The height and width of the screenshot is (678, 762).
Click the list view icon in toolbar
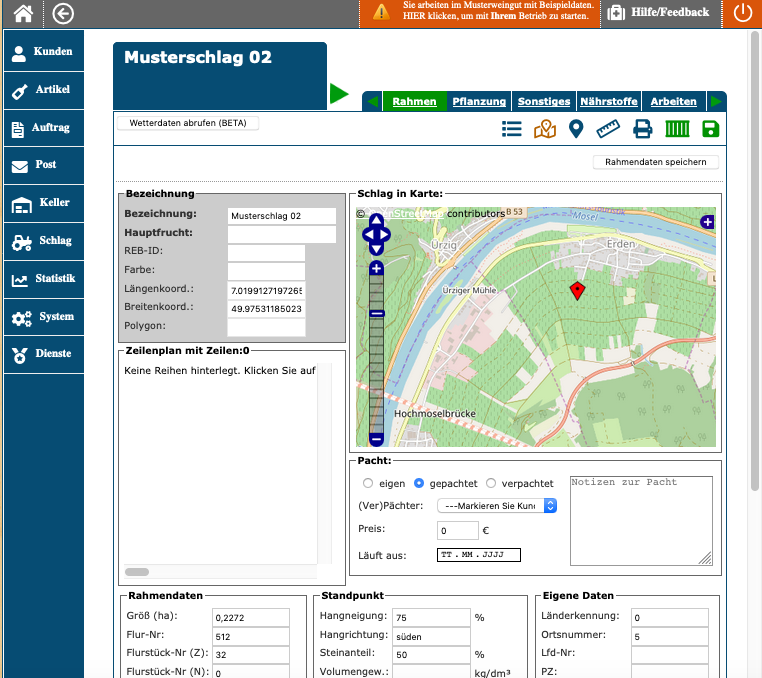512,128
